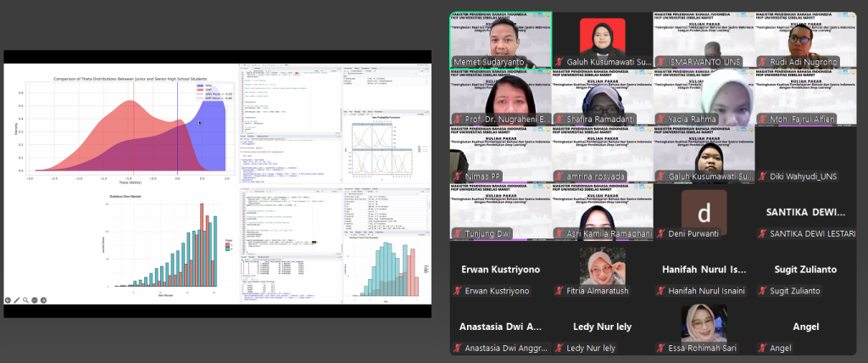The height and width of the screenshot is (363, 868).
Task: Click muted mic icon for ISMARWANTO UNS
Action: [x=662, y=61]
